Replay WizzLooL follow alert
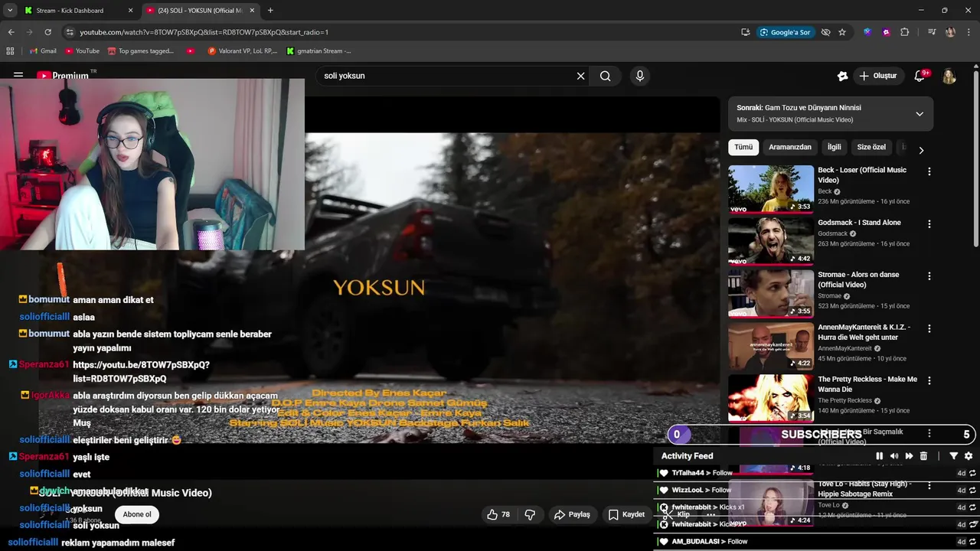This screenshot has width=980, height=551. [972, 490]
